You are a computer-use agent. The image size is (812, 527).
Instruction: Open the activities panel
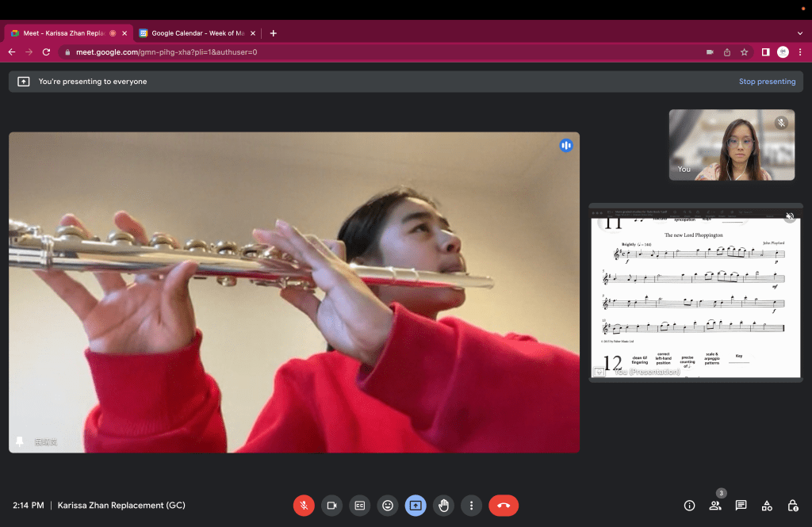767,506
